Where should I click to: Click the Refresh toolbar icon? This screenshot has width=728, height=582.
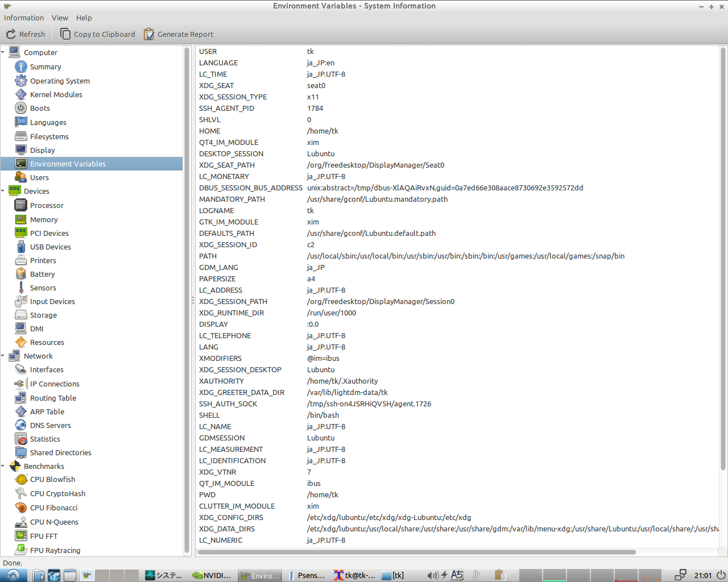pos(11,34)
